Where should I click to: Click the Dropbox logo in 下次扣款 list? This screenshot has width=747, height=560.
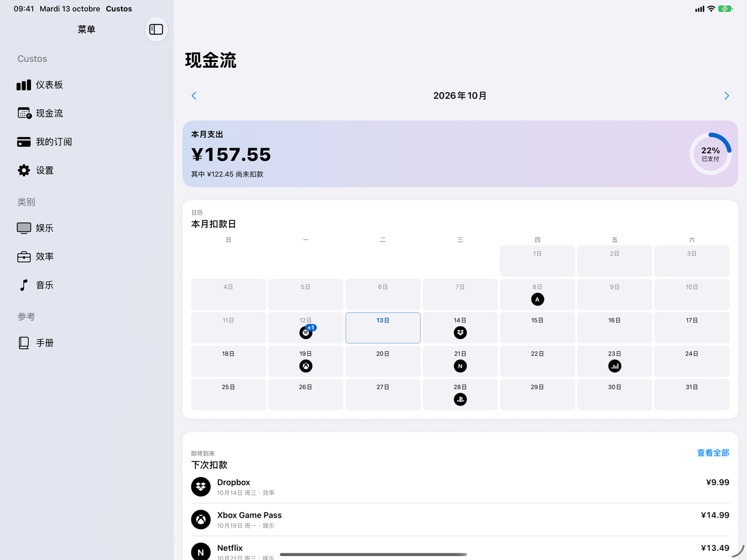point(201,487)
